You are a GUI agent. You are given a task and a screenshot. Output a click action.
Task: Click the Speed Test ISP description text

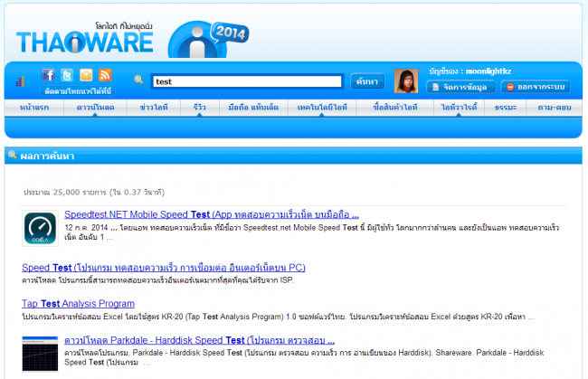[157, 280]
